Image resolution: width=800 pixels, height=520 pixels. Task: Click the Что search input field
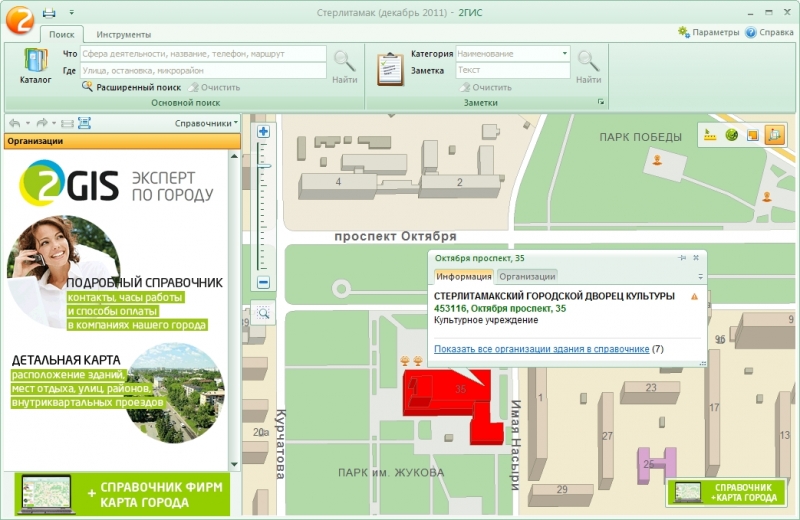coord(203,54)
